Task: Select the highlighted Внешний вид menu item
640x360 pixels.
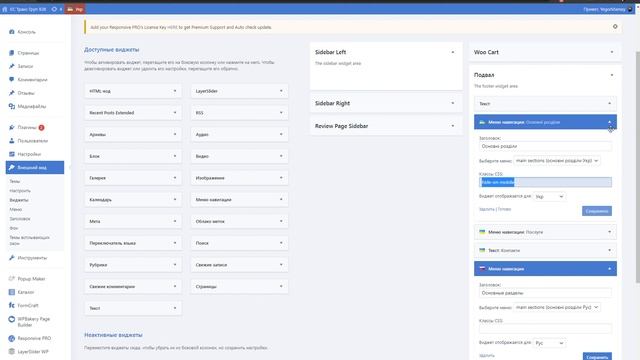Action: (x=35, y=167)
